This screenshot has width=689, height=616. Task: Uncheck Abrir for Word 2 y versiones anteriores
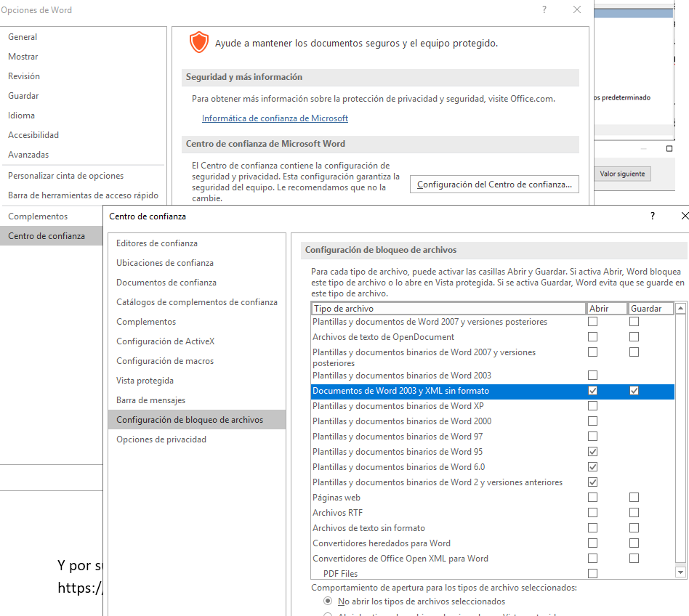coord(593,482)
